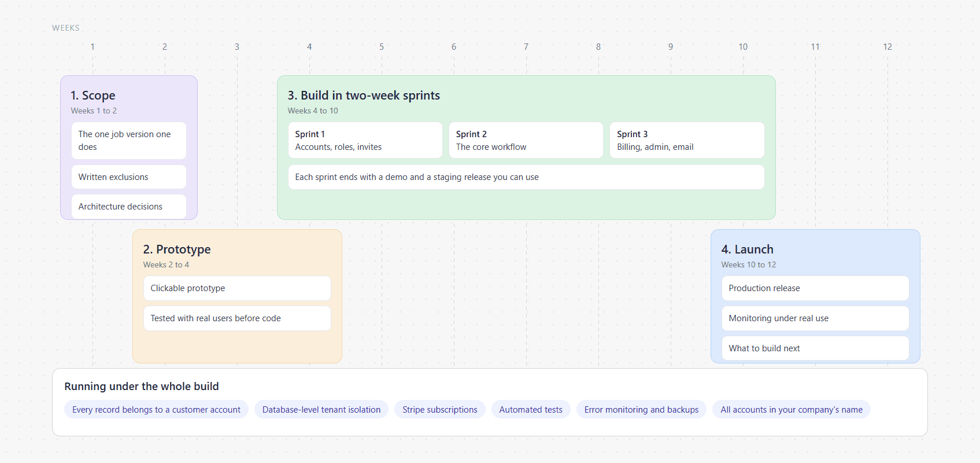Click '3. Build in two-week sprints' heading
The width and height of the screenshot is (980, 463).
tap(364, 95)
